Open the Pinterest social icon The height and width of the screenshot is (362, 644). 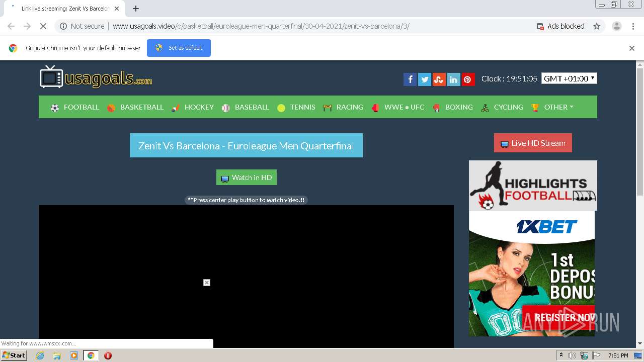point(468,79)
